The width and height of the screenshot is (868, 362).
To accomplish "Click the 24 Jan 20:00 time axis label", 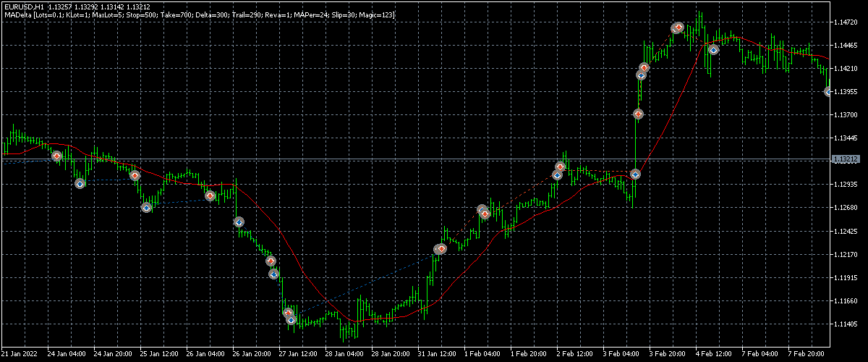I will coord(112,355).
